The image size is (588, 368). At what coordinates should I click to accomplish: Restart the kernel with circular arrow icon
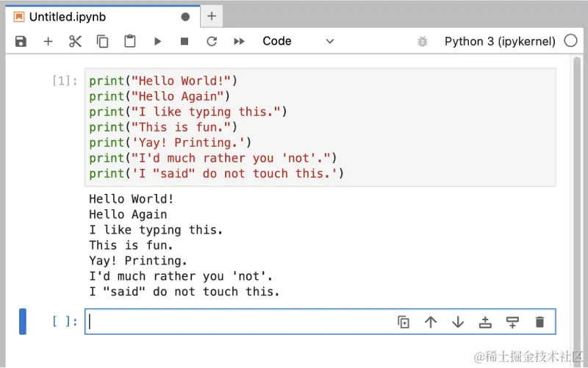(x=212, y=41)
